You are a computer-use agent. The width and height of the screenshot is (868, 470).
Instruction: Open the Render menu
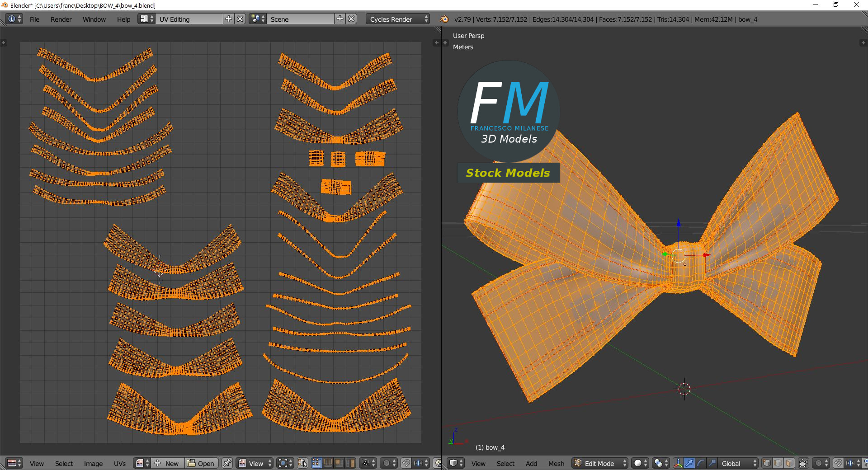point(61,19)
